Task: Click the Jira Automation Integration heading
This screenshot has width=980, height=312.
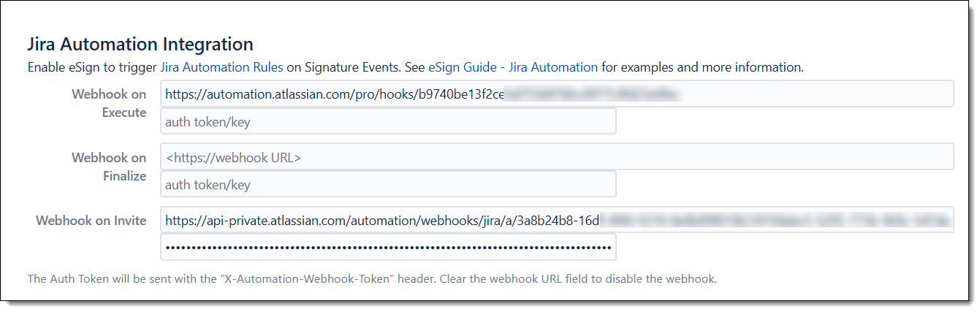Action: click(x=140, y=45)
